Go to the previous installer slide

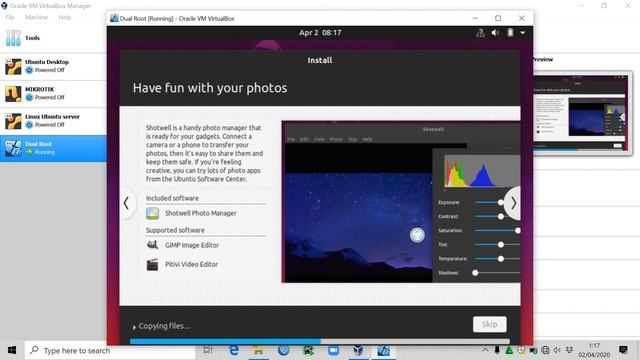(x=127, y=203)
